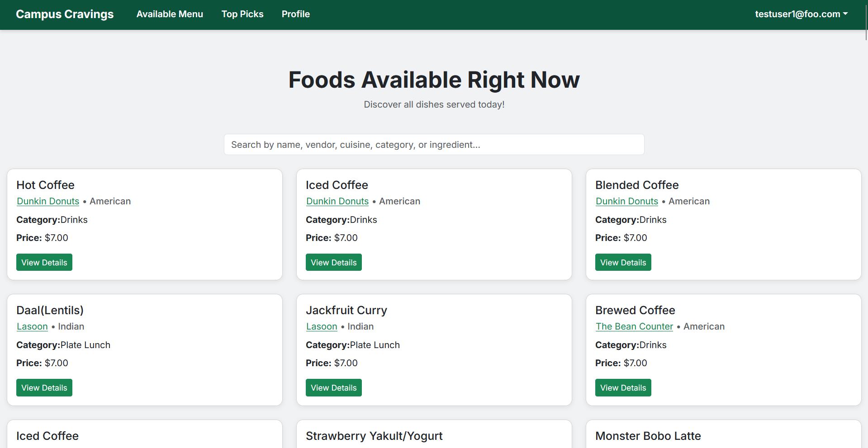This screenshot has height=448, width=868.
Task: Go to Campus Cravings home logo
Action: [65, 14]
